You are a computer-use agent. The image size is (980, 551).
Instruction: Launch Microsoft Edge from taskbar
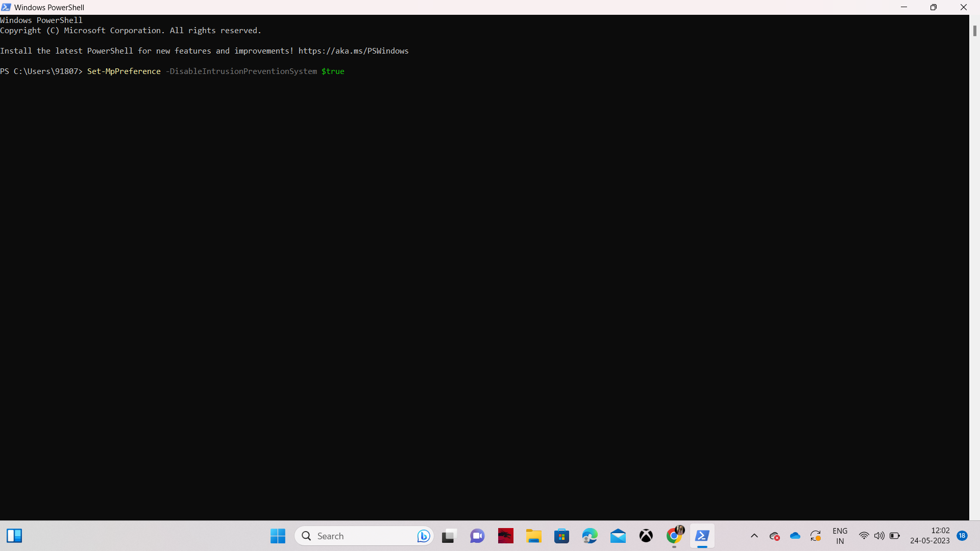click(590, 536)
